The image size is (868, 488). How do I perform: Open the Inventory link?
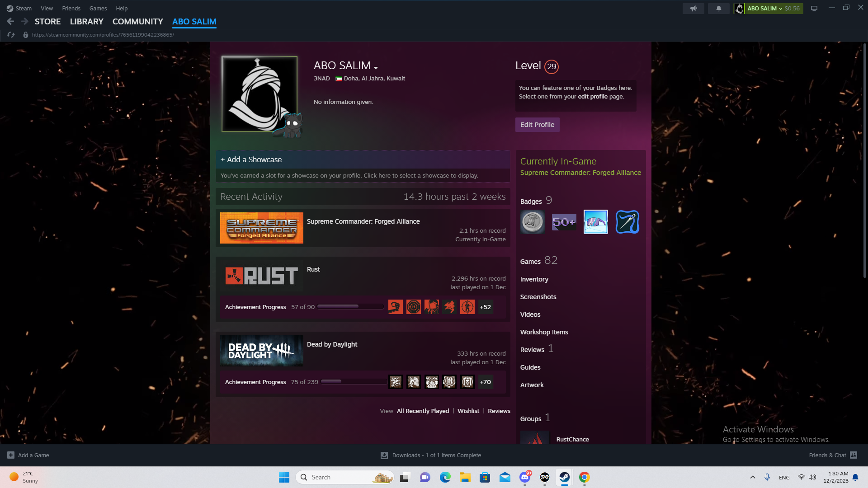(x=534, y=279)
